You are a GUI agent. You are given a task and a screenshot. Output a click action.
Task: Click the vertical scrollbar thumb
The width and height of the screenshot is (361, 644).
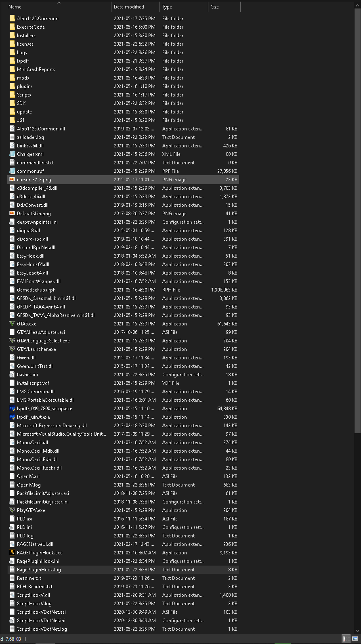tap(357, 220)
